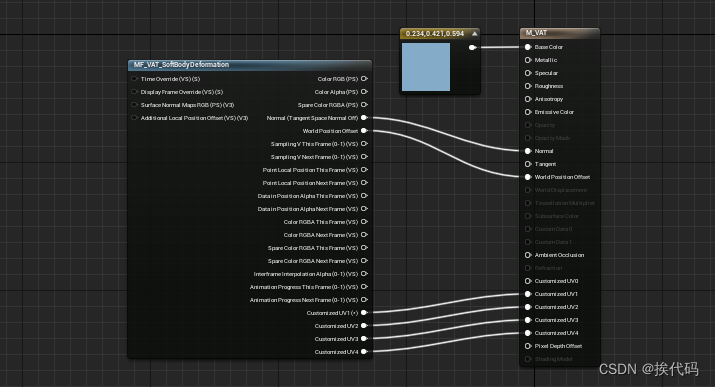
Task: Click Data in Position Alpha Next Frame pin
Action: [364, 209]
